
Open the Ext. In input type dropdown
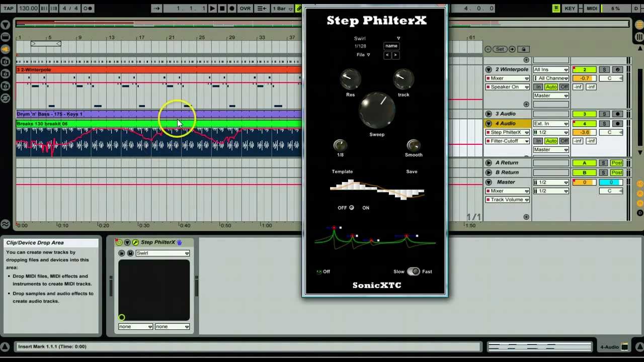[551, 124]
